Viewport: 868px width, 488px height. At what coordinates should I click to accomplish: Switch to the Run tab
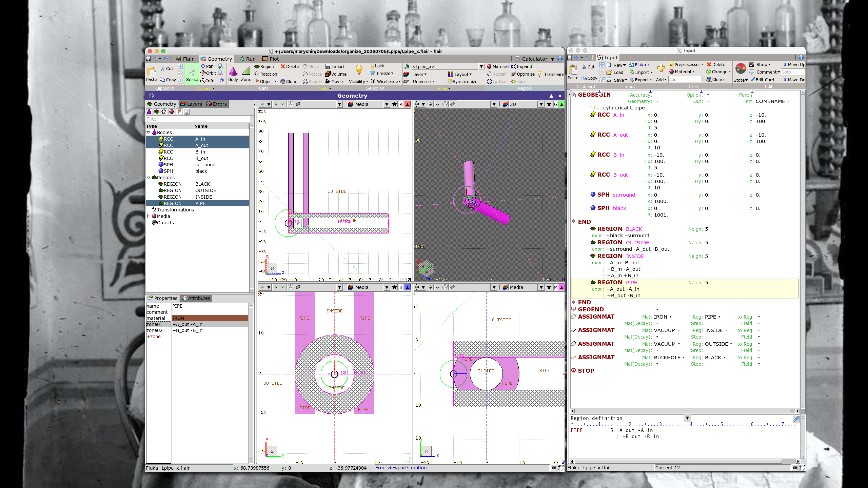(247, 59)
